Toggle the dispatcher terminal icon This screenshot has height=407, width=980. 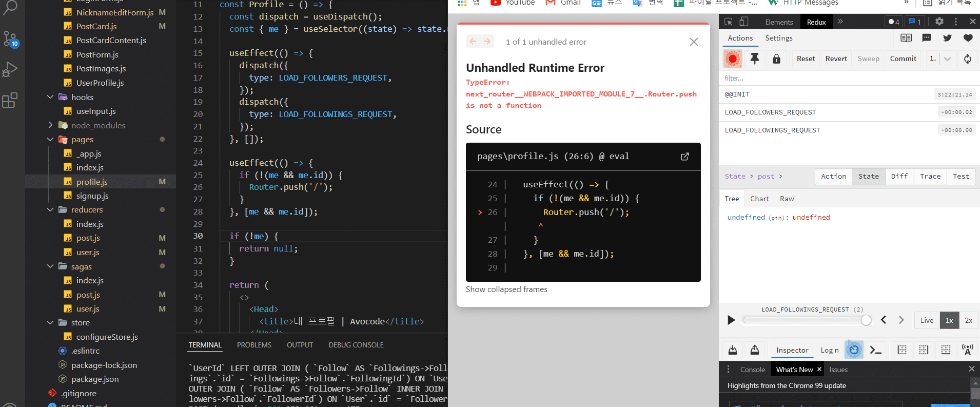click(876, 350)
